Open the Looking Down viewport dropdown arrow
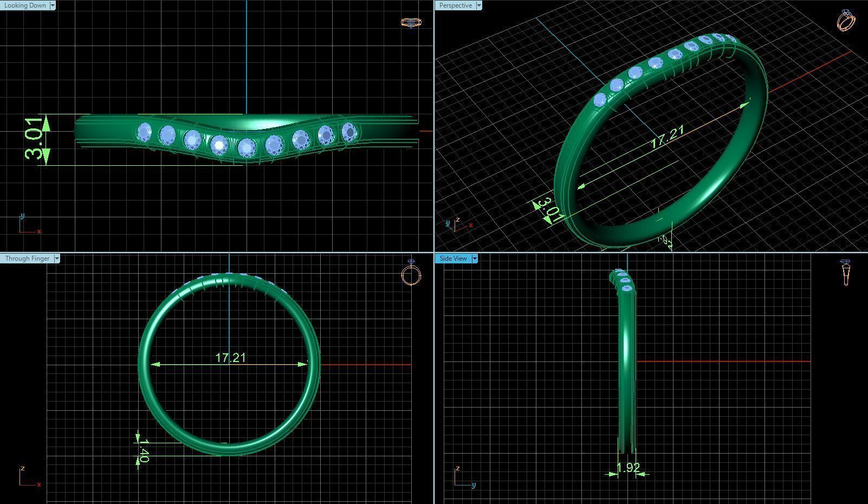 click(53, 5)
